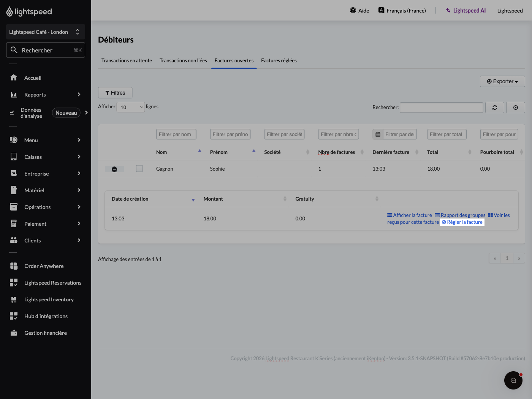This screenshot has height=399, width=532.
Task: Click the reset filters circle icon button
Action: point(516,108)
